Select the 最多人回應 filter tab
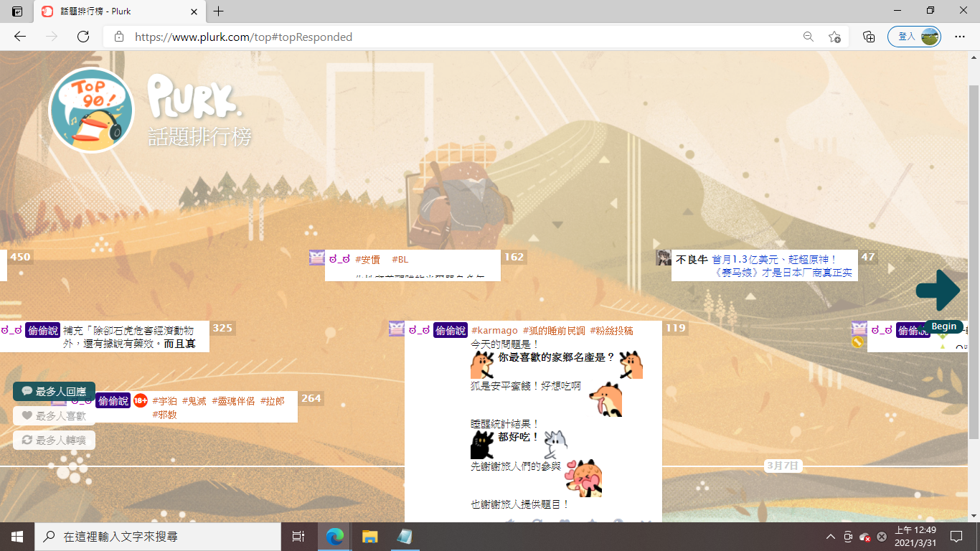This screenshot has height=551, width=980. tap(54, 391)
